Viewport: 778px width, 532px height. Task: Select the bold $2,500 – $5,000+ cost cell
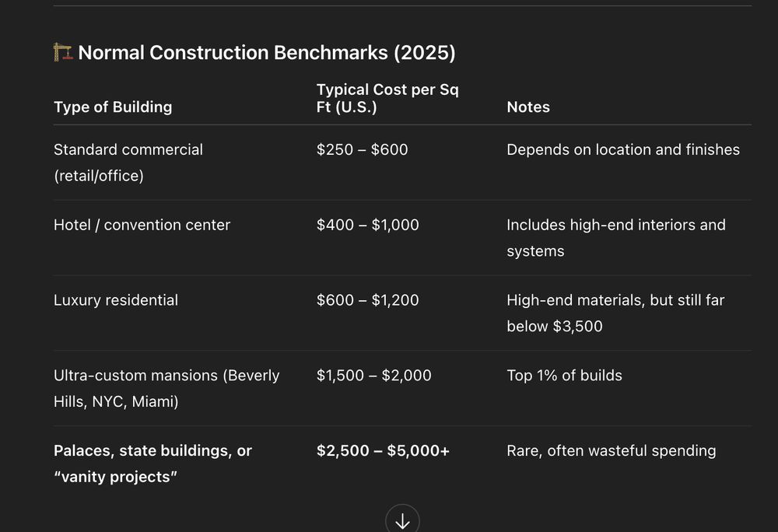click(383, 450)
